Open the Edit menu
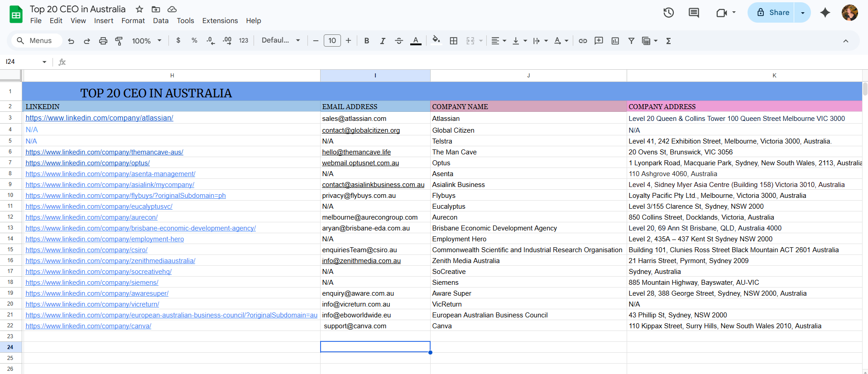Viewport: 868px width, 374px height. 56,21
